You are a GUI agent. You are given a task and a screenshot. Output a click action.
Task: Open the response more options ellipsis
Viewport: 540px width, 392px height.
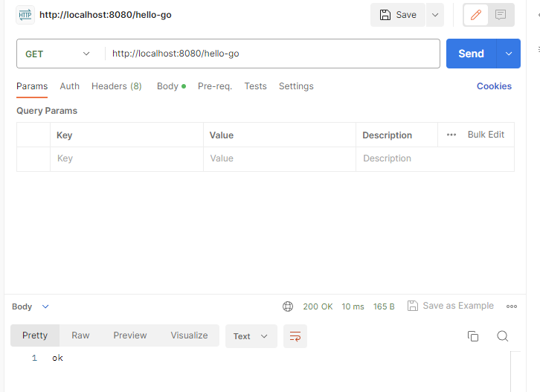(512, 306)
